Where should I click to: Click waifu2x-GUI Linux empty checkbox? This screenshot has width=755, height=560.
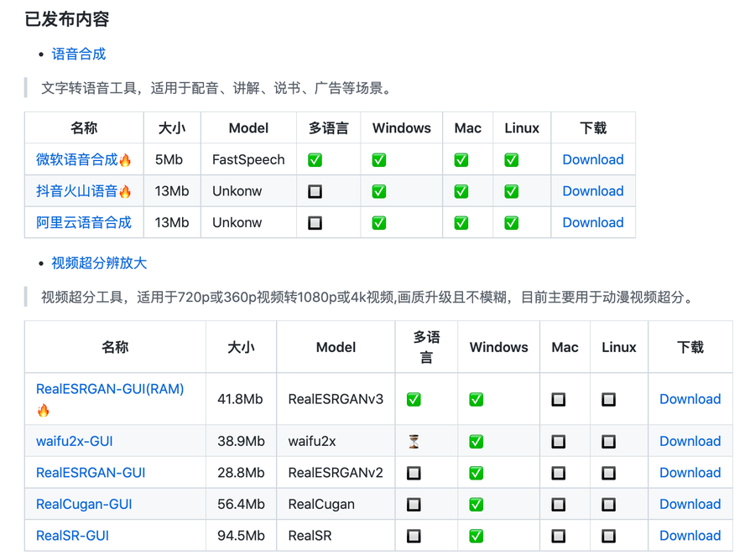[609, 442]
